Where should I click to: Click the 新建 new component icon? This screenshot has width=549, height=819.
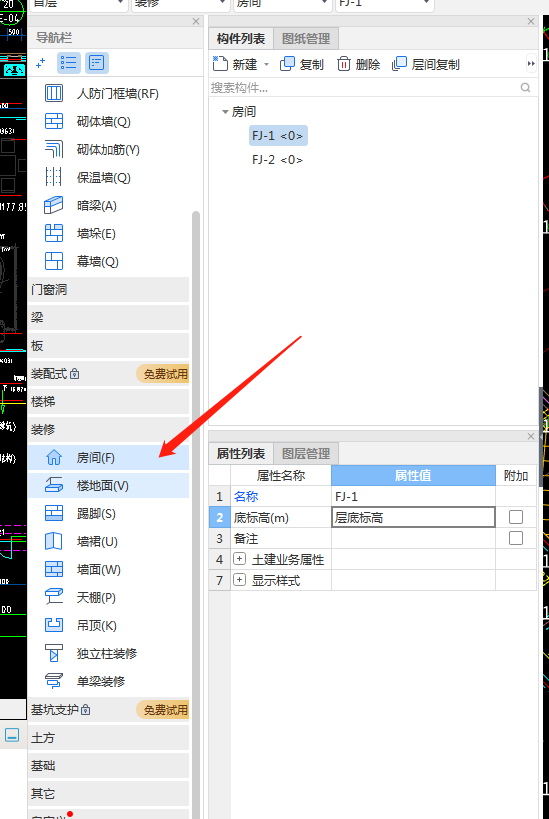tap(220, 64)
